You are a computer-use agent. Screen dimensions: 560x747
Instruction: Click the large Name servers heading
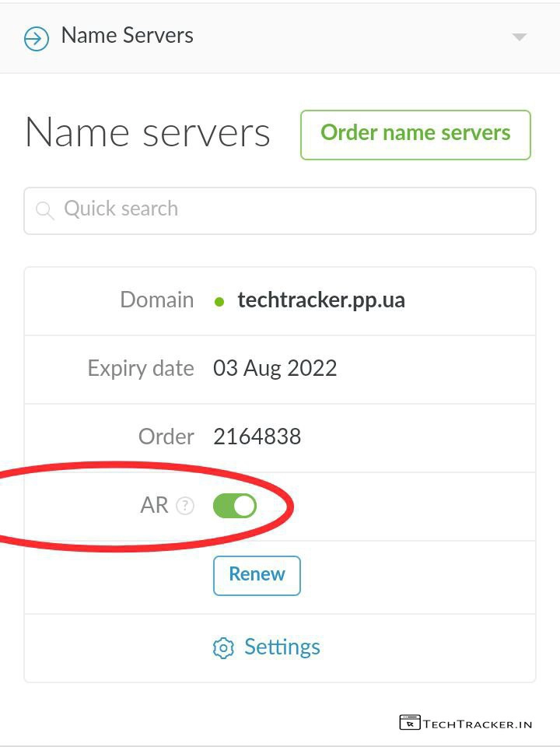[x=148, y=132]
